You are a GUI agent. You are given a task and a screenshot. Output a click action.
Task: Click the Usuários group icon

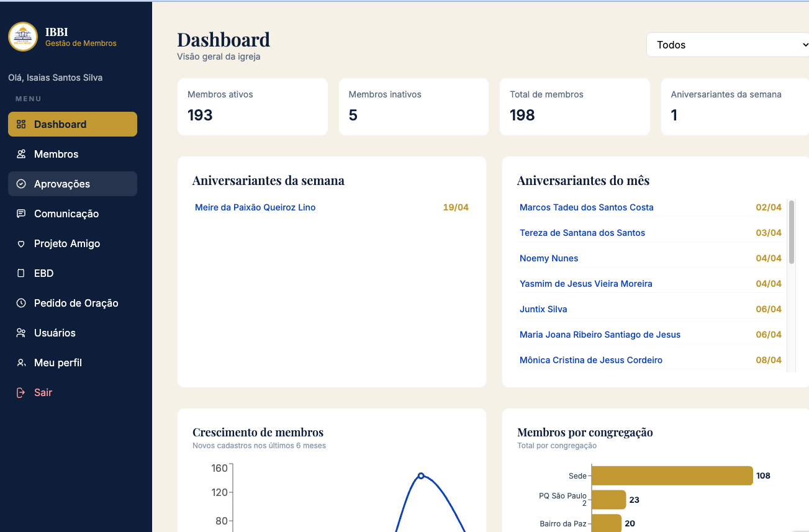[x=21, y=333]
